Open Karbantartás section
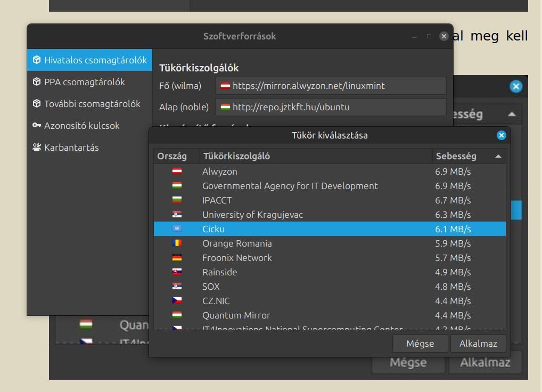 (89, 147)
